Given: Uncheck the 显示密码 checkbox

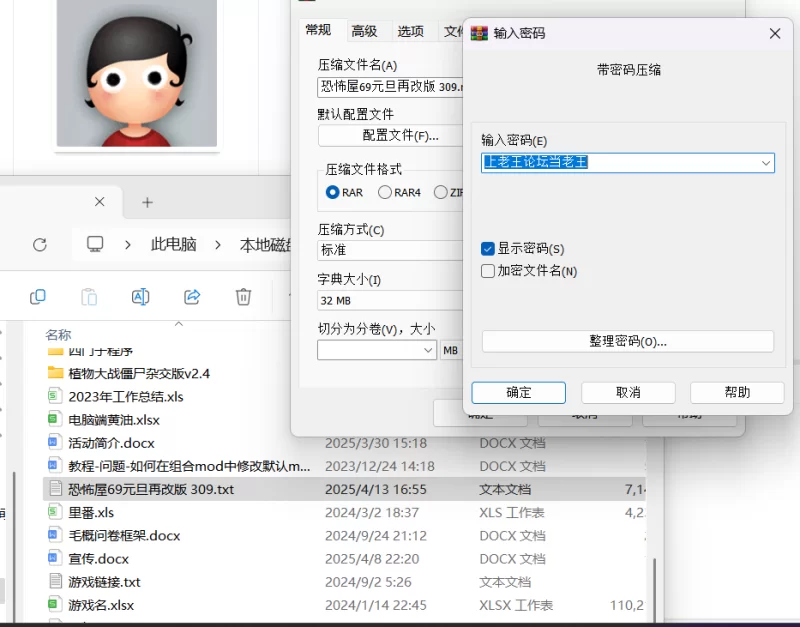Looking at the screenshot, I should pos(488,249).
